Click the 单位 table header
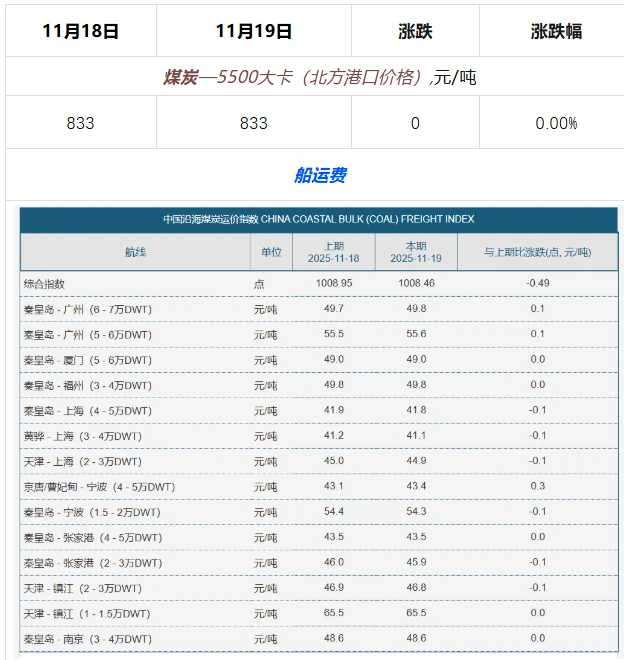The width and height of the screenshot is (624, 660). click(271, 252)
